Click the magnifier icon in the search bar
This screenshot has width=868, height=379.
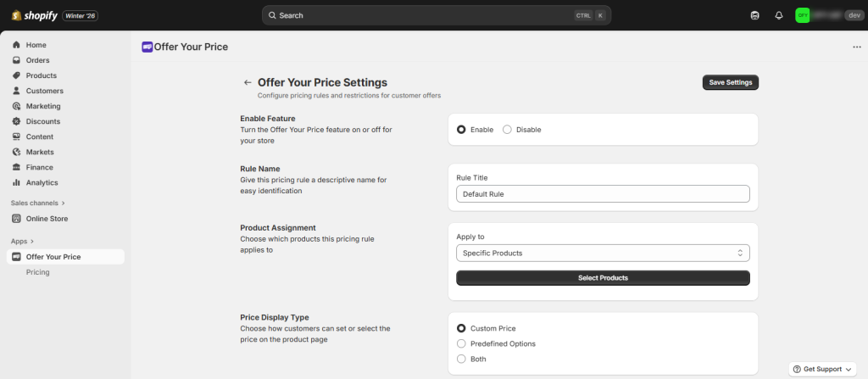(x=272, y=15)
